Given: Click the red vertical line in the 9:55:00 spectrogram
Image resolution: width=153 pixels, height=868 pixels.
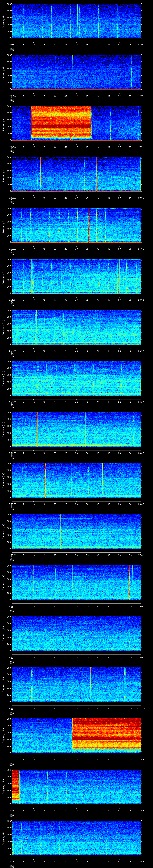Looking at the screenshot, I should click(45, 481).
